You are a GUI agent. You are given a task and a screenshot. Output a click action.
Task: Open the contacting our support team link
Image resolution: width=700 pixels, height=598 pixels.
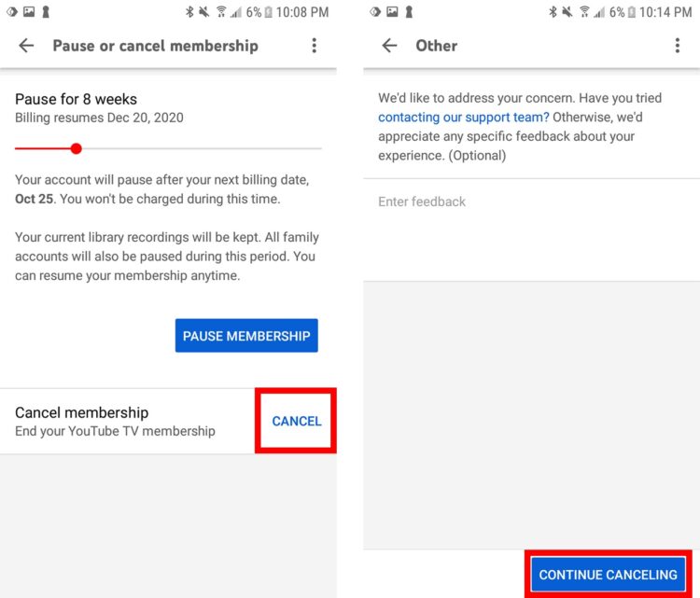coord(463,117)
